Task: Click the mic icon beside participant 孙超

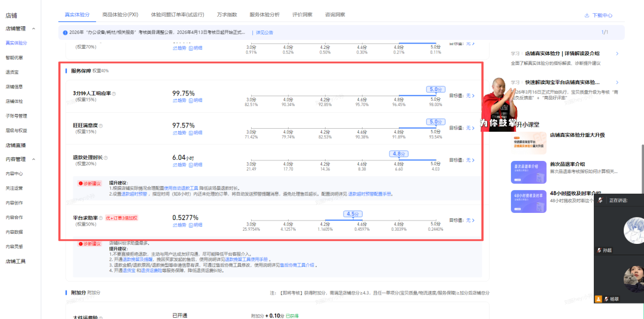Action: (600, 250)
